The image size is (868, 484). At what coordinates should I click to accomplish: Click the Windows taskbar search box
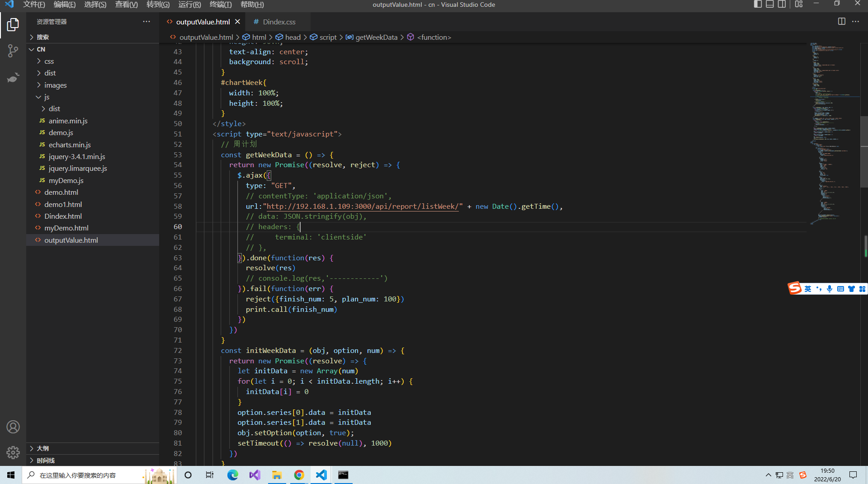click(x=99, y=475)
